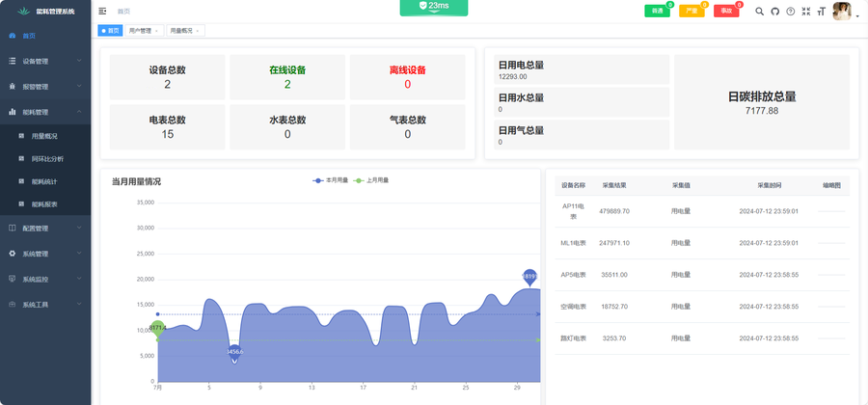Click the sidebar collapse hamburger icon
This screenshot has width=868, height=405.
click(103, 12)
